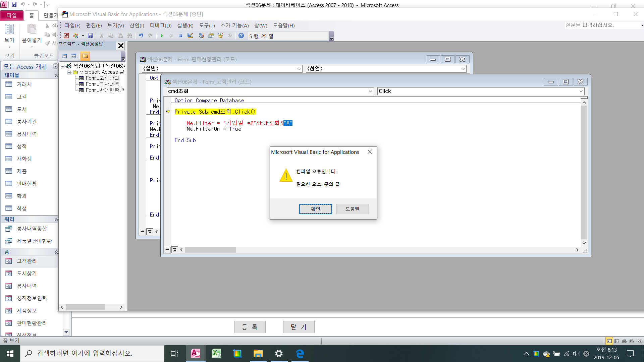Screen dimensions: 644x362
Task: Click the blue Help question mark icon
Action: click(241, 36)
